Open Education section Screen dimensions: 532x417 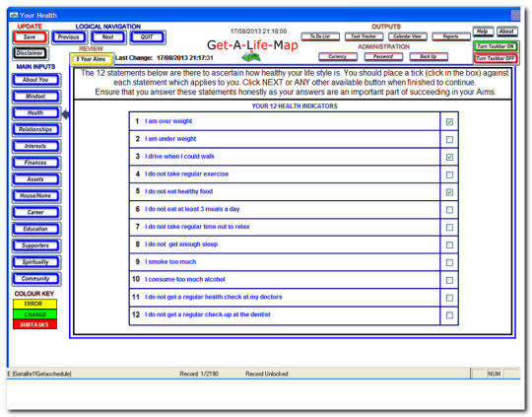pyautogui.click(x=36, y=230)
